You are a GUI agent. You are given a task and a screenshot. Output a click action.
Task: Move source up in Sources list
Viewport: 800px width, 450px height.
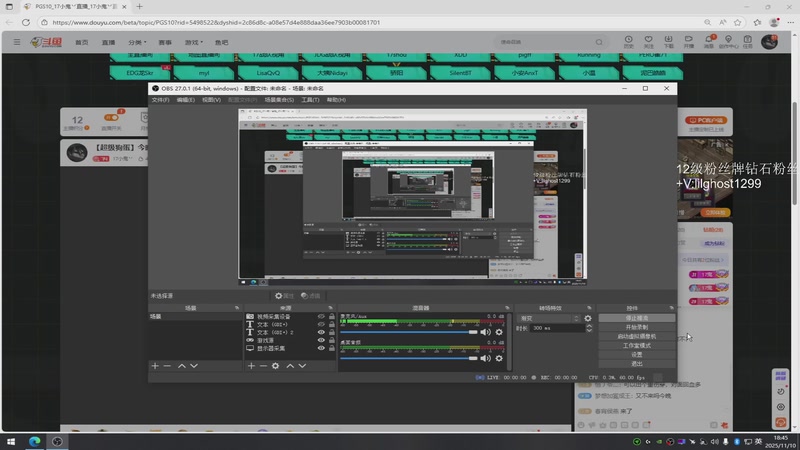pyautogui.click(x=290, y=366)
